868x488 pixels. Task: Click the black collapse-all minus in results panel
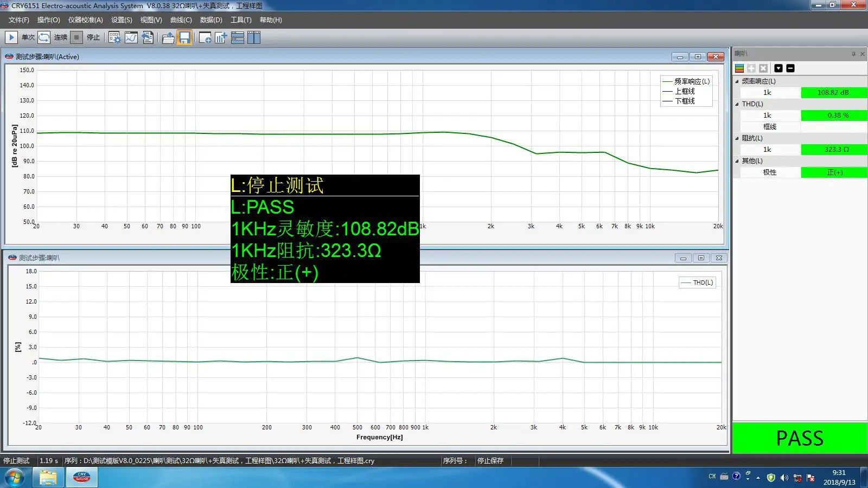790,68
